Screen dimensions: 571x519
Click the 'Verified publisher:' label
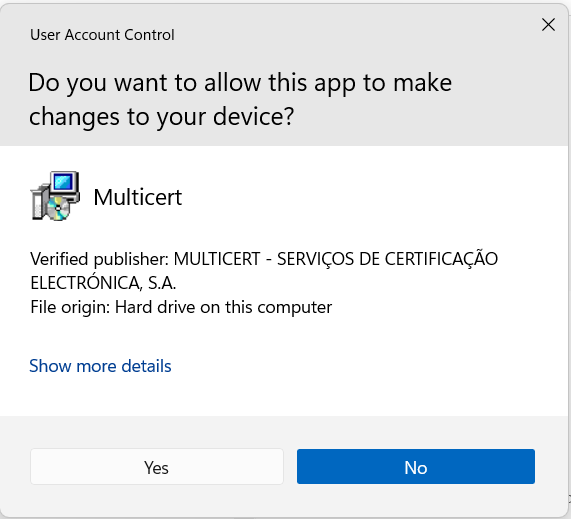[99, 259]
